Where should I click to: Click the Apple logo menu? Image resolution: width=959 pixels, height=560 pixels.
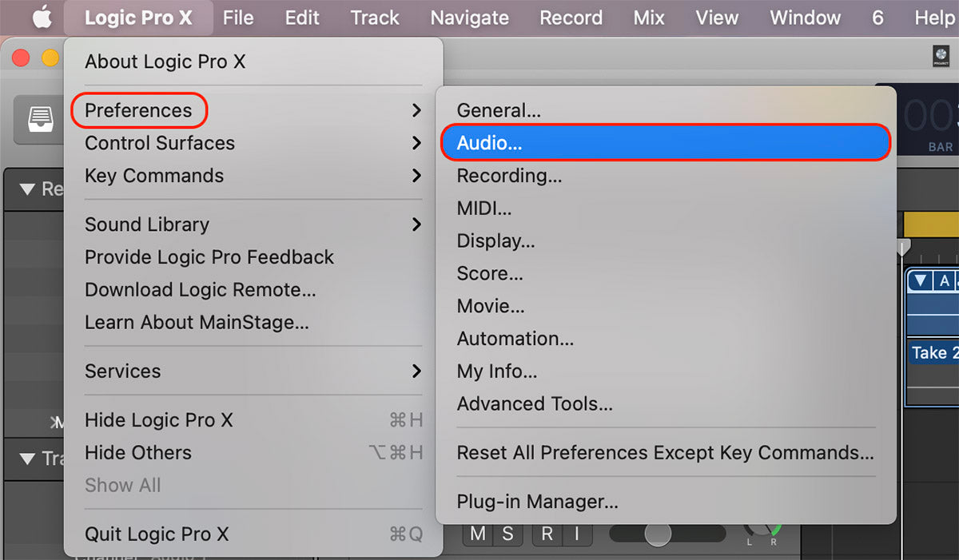(42, 18)
